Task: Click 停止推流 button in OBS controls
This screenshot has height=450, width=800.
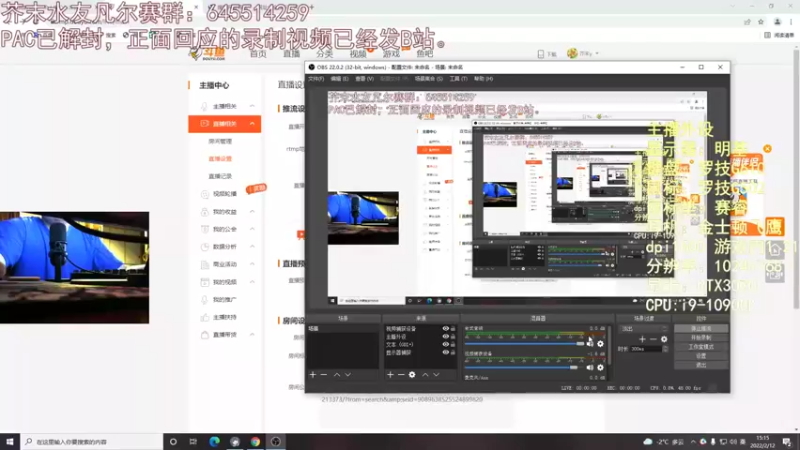Action: (701, 329)
